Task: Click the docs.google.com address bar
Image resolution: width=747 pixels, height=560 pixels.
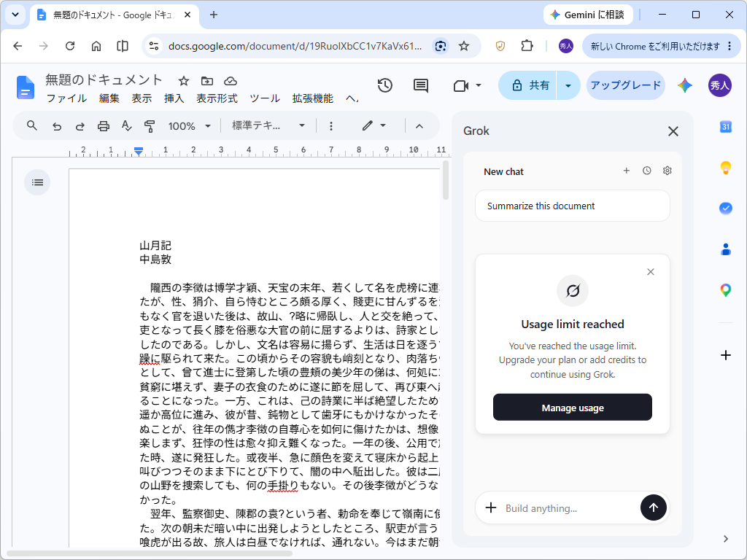Action: point(295,46)
